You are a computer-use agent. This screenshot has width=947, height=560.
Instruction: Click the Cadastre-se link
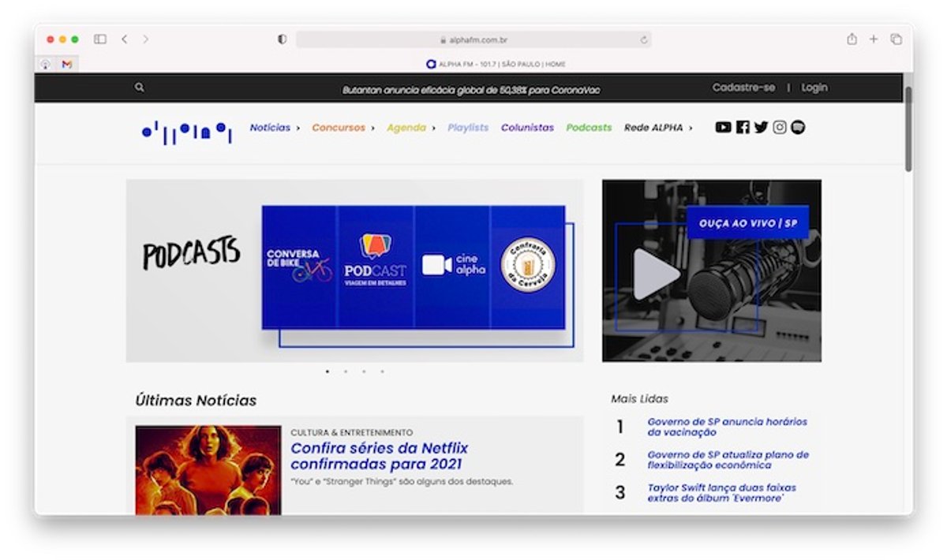743,88
